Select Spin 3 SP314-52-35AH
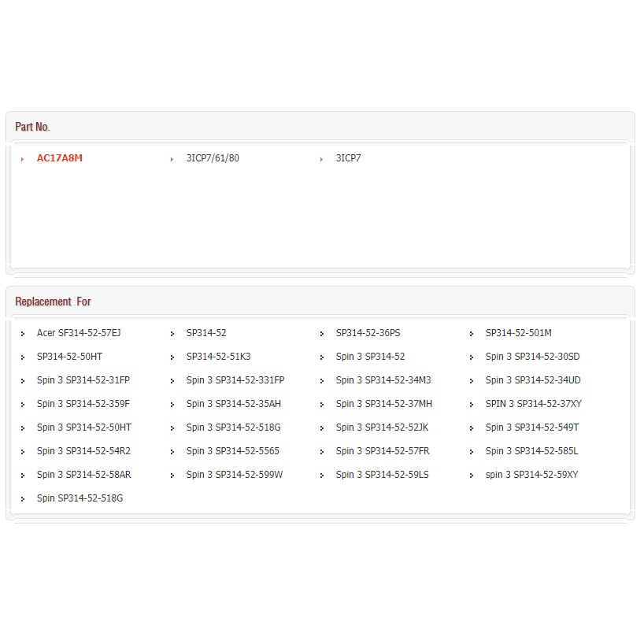 [234, 404]
